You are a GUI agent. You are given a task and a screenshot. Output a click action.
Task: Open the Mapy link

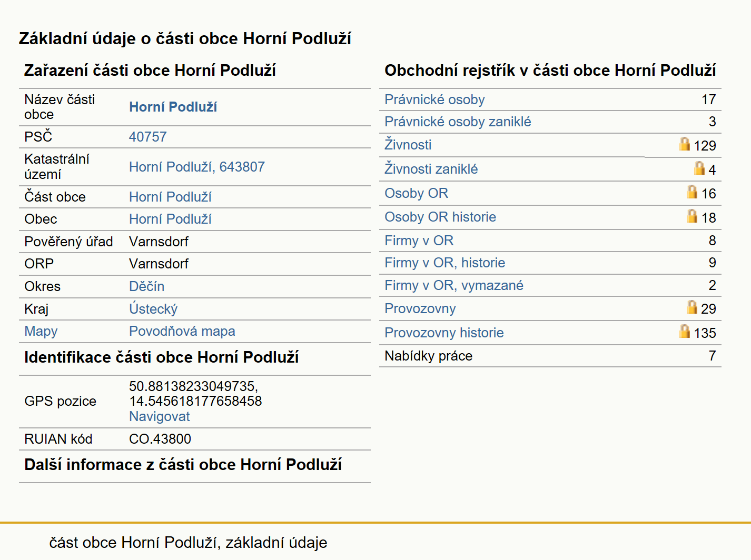41,331
